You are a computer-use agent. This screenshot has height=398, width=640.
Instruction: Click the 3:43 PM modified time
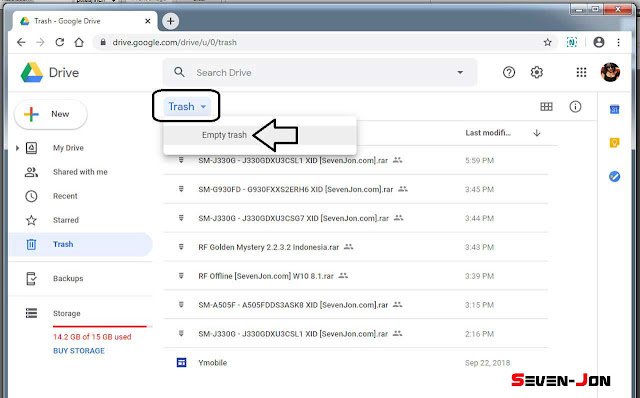click(x=479, y=247)
